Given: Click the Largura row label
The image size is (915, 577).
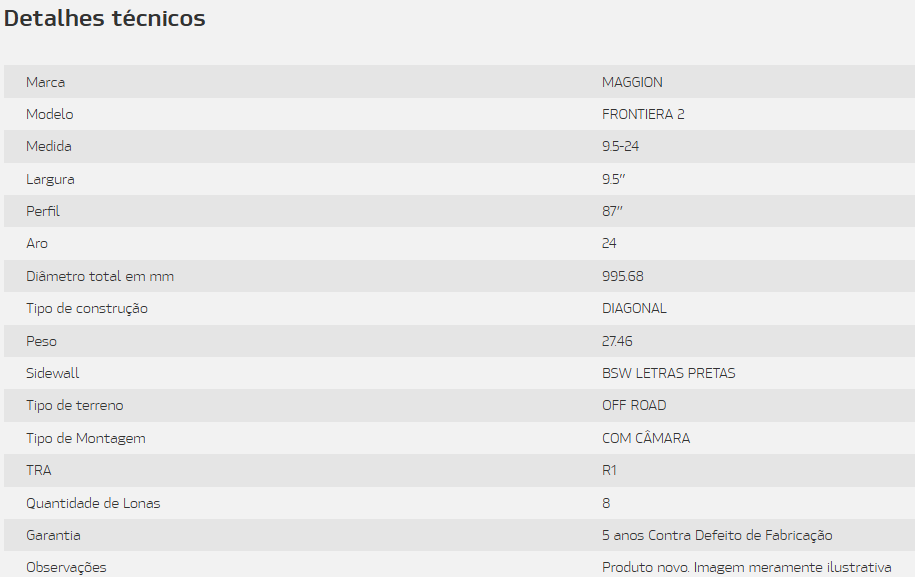Looking at the screenshot, I should [x=50, y=179].
